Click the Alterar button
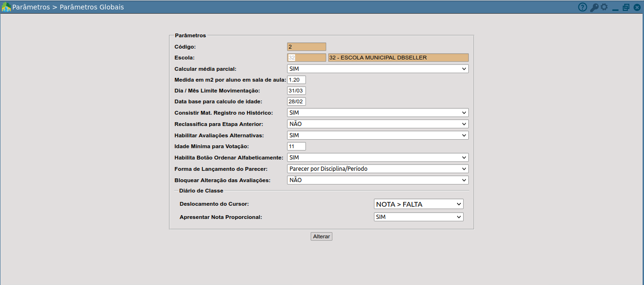The height and width of the screenshot is (285, 644). [x=322, y=236]
